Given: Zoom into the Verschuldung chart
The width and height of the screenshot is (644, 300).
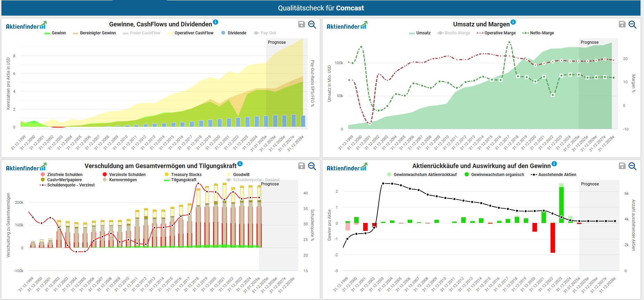Looking at the screenshot, I should coord(312,166).
